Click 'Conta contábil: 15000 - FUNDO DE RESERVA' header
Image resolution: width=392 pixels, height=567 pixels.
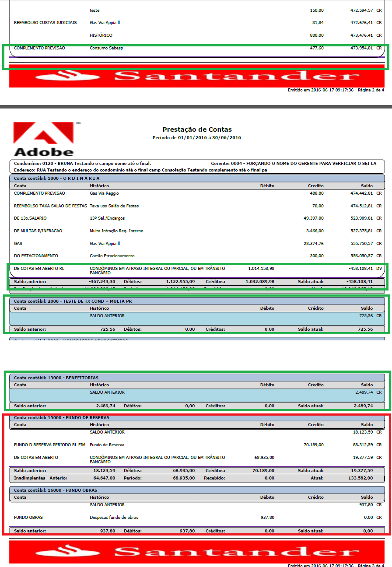click(197, 418)
